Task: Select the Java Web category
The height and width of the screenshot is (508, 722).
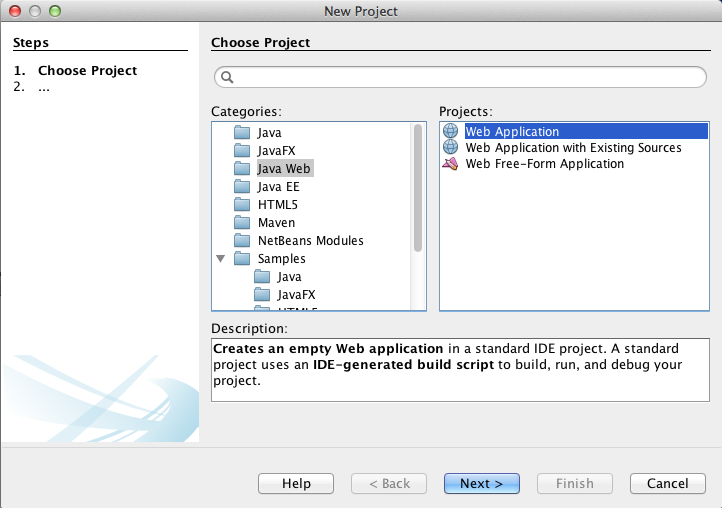Action: click(284, 169)
